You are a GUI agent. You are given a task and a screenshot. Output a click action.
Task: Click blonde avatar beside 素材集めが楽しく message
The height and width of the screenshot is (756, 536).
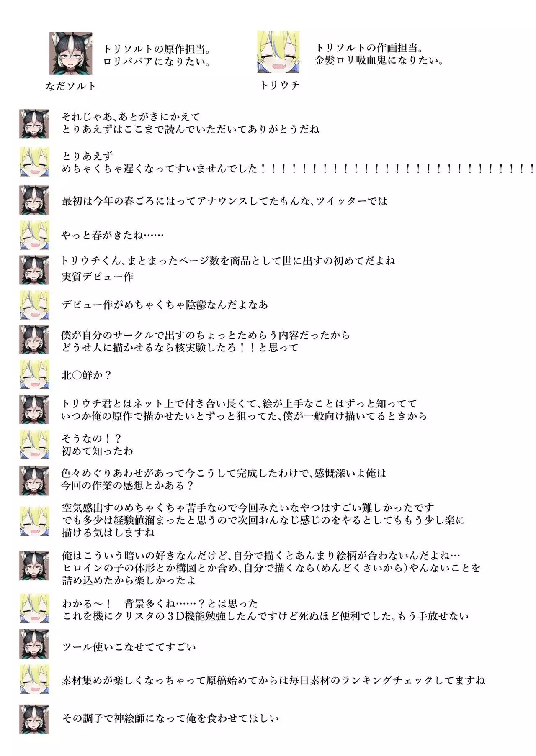(x=34, y=679)
